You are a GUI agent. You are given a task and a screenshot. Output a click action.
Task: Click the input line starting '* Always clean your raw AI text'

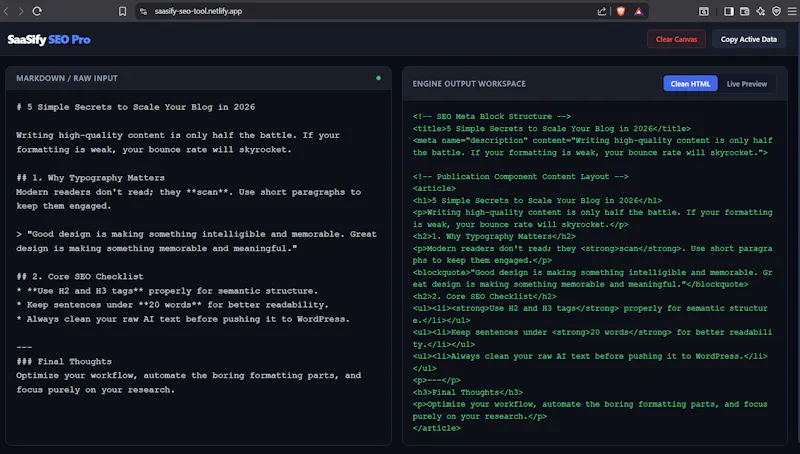pos(183,319)
